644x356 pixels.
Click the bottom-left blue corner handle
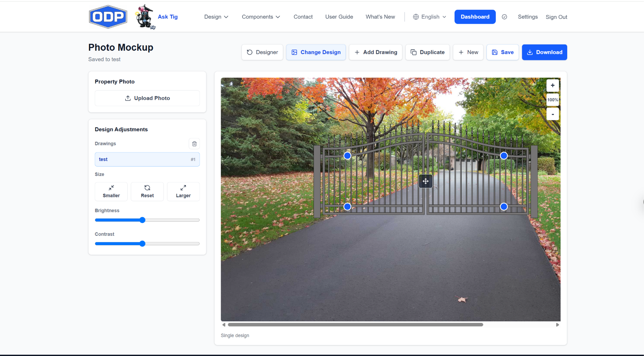point(347,207)
